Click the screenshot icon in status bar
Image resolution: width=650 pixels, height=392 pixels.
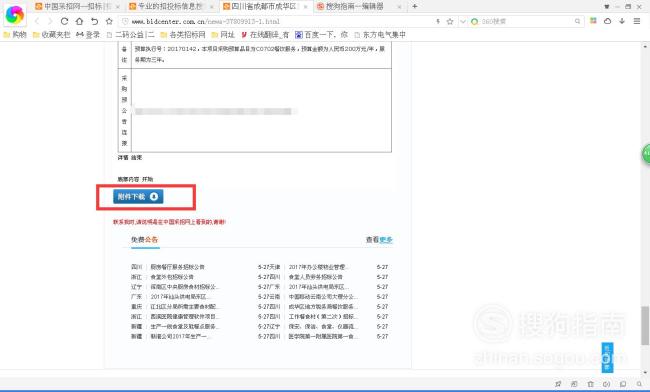click(x=574, y=384)
